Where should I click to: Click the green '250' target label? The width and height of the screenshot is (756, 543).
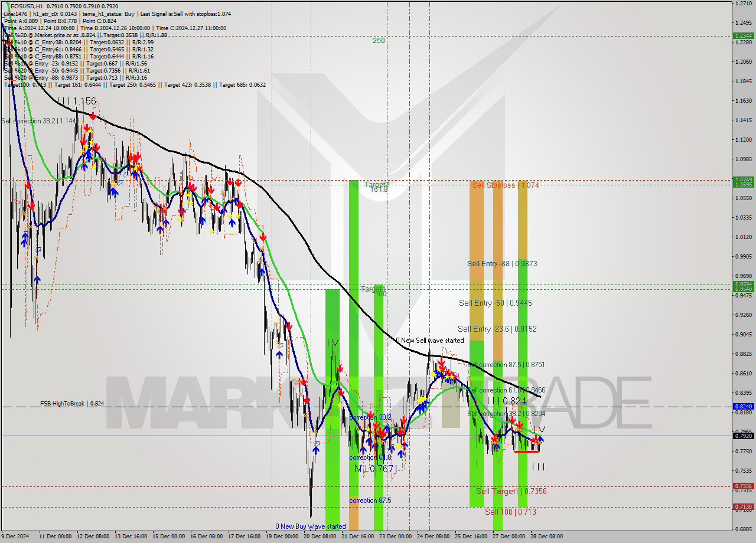pos(379,41)
